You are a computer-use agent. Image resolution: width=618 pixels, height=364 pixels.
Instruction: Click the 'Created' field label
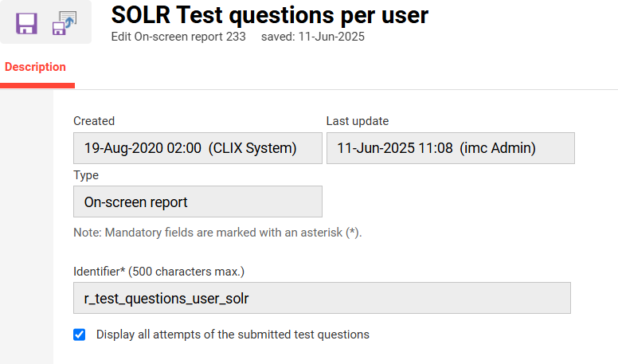coord(94,121)
